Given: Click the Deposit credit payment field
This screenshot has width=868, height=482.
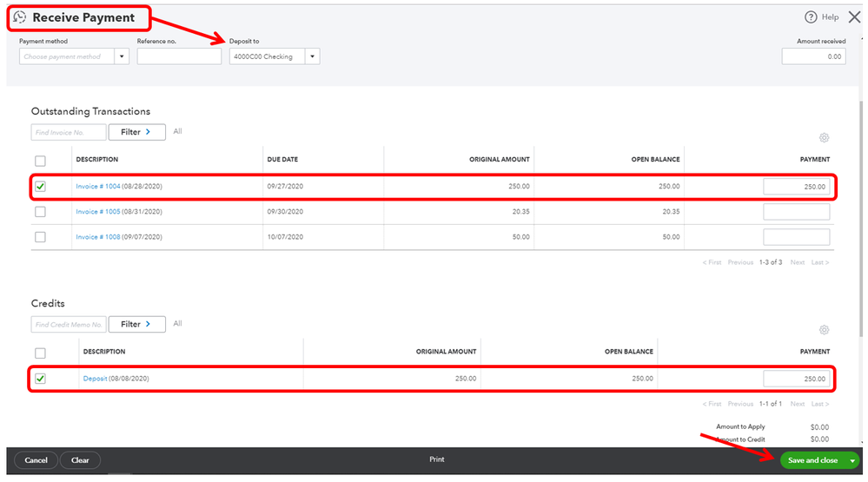Looking at the screenshot, I should click(x=796, y=379).
